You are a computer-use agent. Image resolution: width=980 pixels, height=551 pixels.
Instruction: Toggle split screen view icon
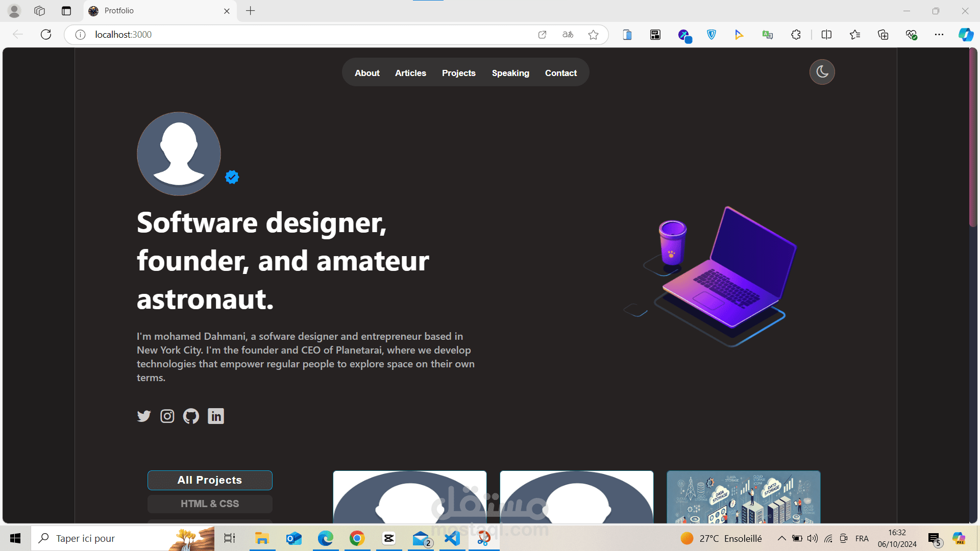tap(826, 35)
